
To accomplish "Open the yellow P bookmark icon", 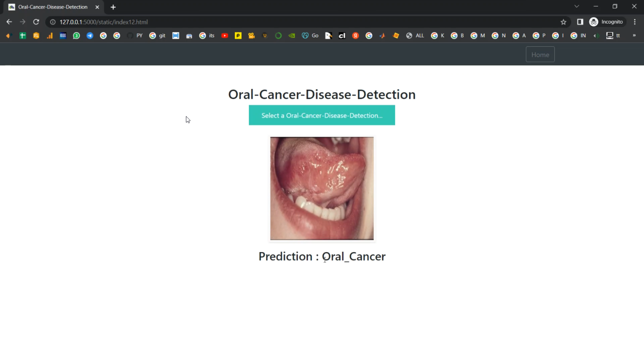I will click(238, 36).
